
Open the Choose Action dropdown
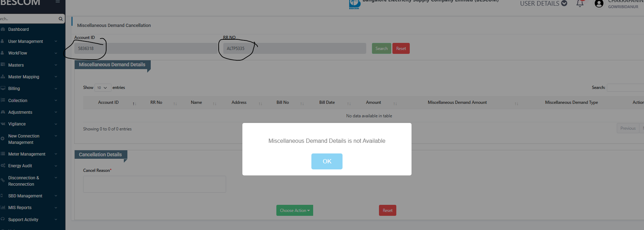pos(294,211)
